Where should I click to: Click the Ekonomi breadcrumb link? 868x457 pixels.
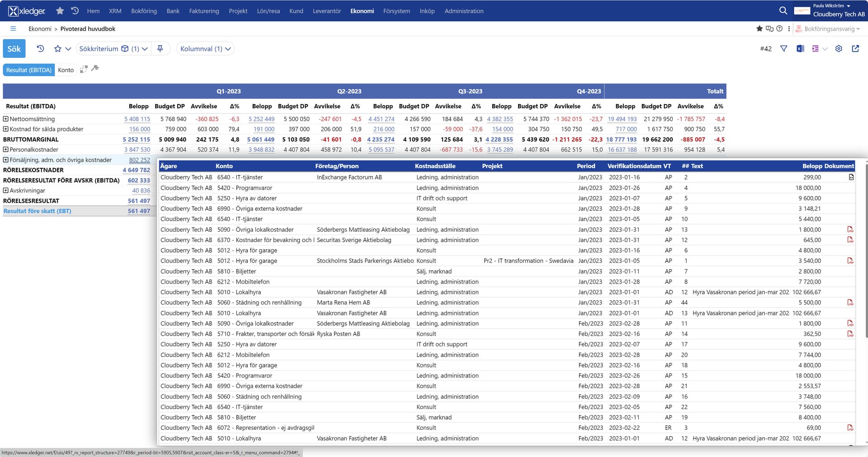40,29
